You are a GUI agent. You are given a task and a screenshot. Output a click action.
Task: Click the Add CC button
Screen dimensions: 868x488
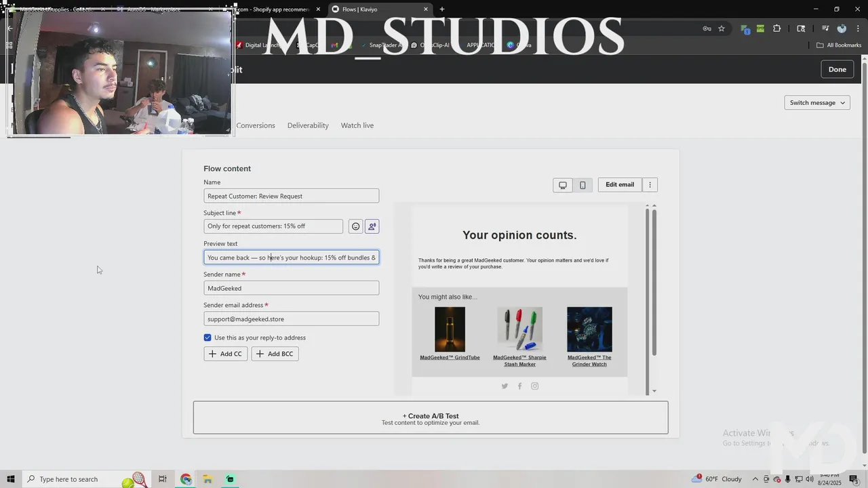coord(225,354)
